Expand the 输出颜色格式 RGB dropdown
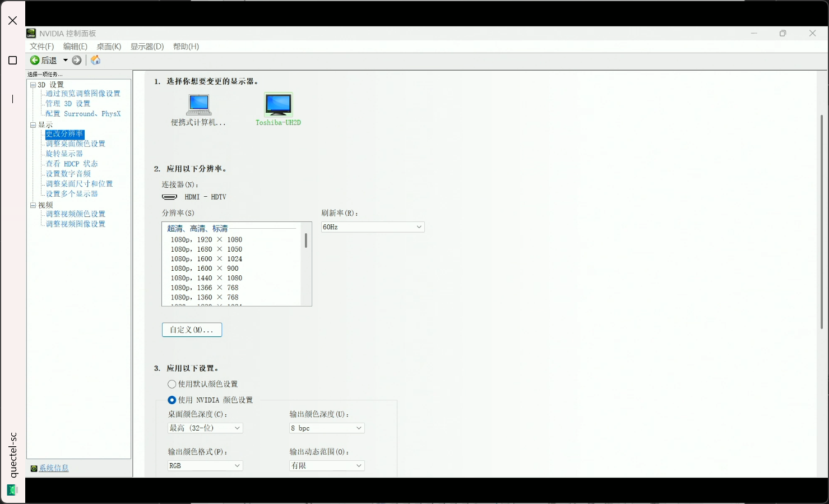The image size is (829, 504). [205, 465]
